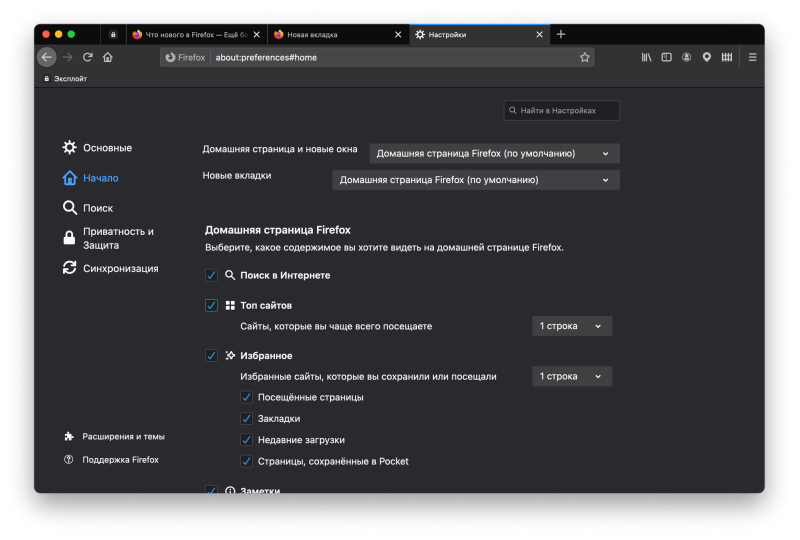This screenshot has height=540, width=800.
Task: Click 'Сайты, которые вы чаще всего посещаете' text
Action: 336,326
